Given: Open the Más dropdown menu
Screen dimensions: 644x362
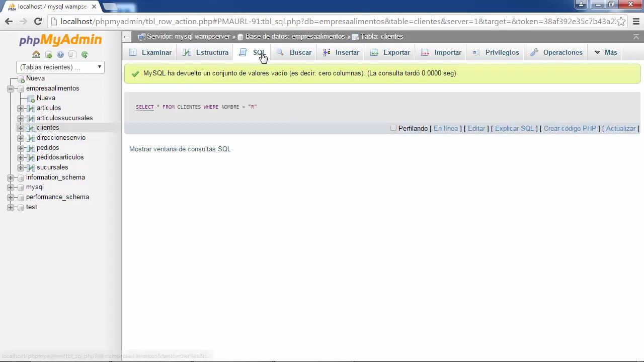Looking at the screenshot, I should point(606,52).
